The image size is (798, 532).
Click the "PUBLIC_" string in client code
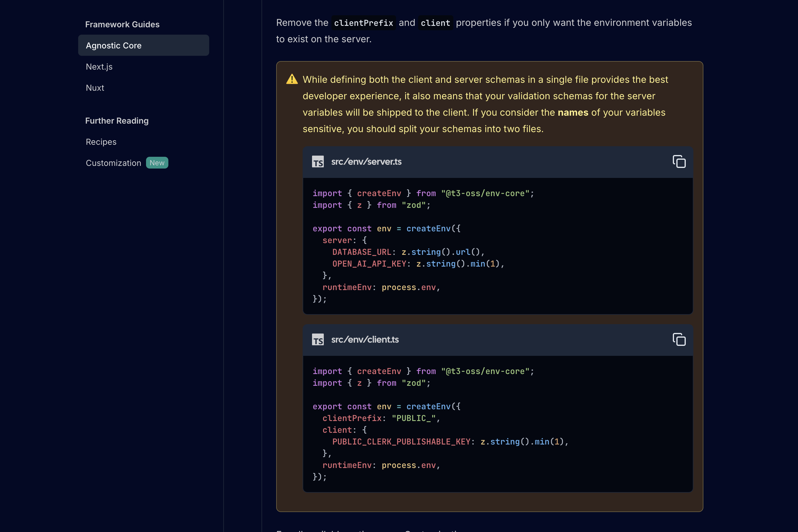pos(413,418)
